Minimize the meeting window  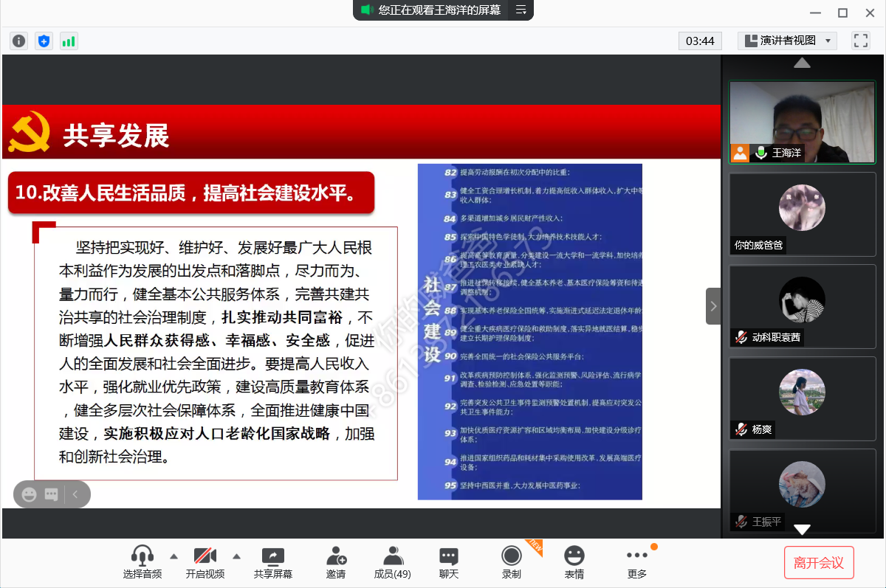click(815, 13)
